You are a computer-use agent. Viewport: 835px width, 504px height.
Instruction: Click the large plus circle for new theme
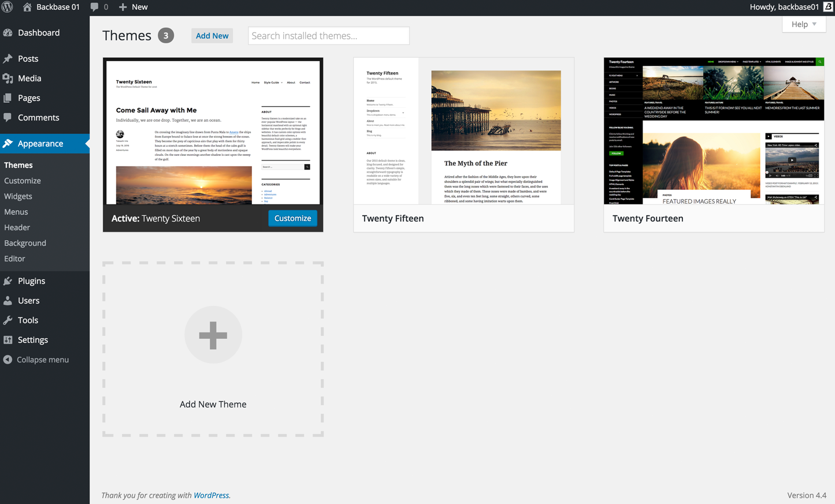213,335
